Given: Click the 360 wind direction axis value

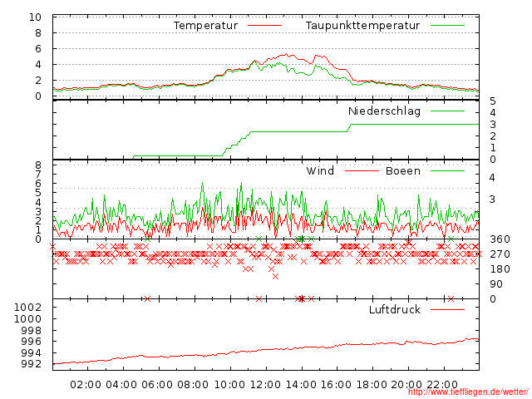Looking at the screenshot, I should coord(500,239).
